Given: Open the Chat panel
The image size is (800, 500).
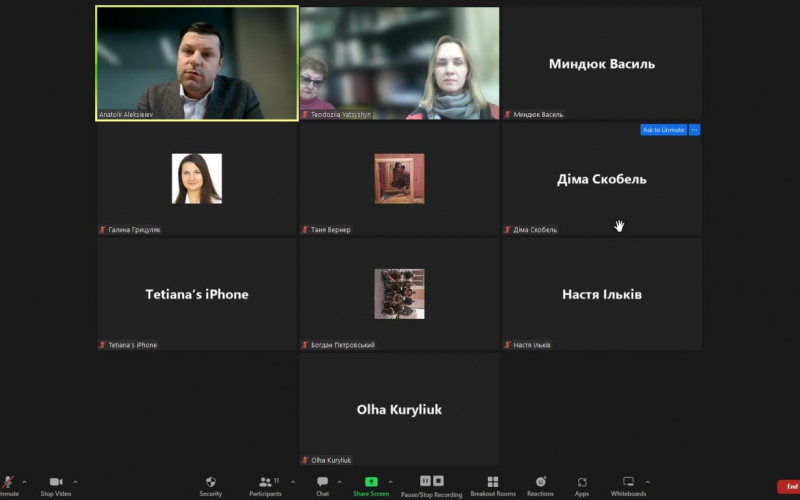Looking at the screenshot, I should coord(322,482).
